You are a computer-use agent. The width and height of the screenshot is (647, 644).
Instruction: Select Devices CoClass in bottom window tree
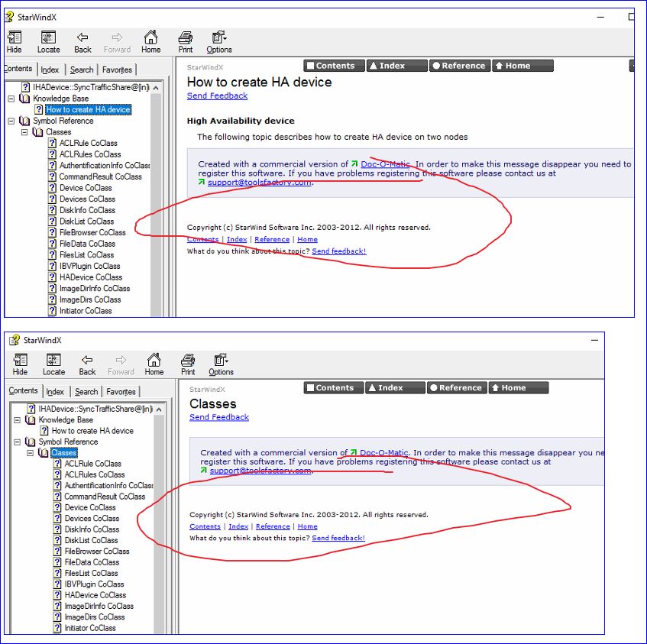coord(92,519)
